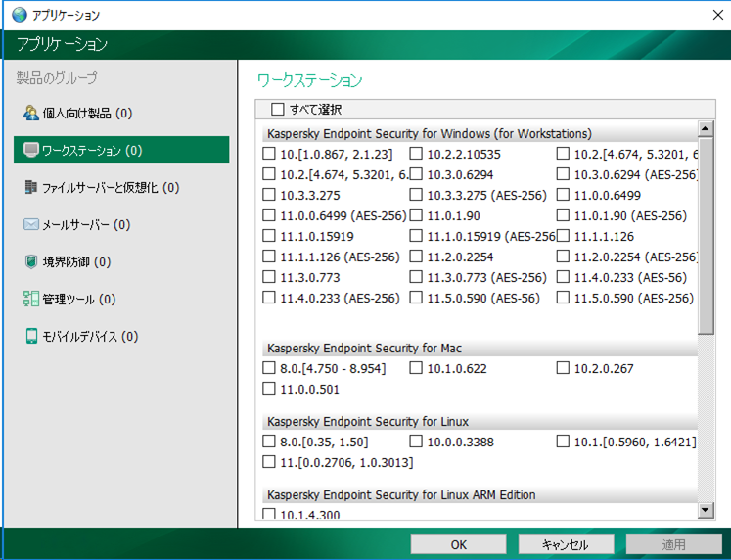Open 境界防御 (0) group
Screen dimensions: 731x560
pyautogui.click(x=121, y=262)
